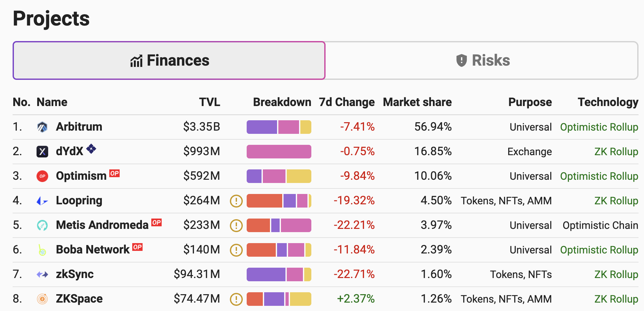The width and height of the screenshot is (644, 311).
Task: Click the Optimistic Chain technology text
Action: click(x=600, y=225)
